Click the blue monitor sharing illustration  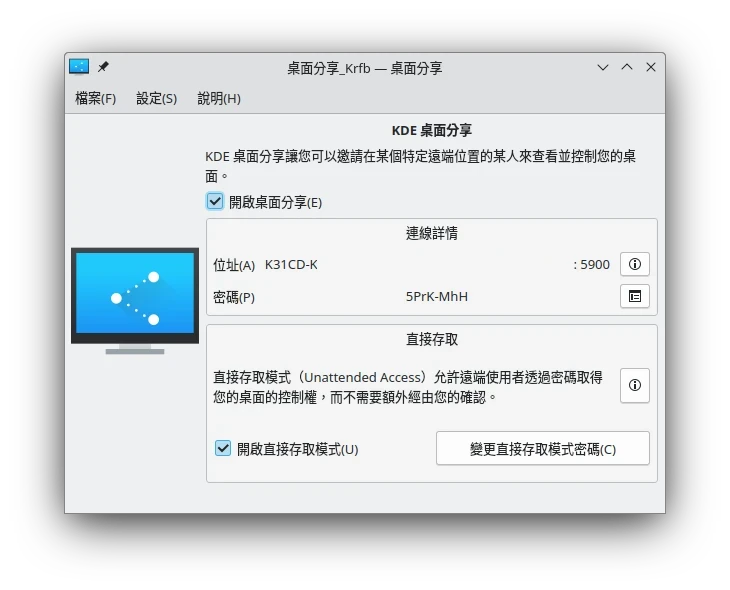coord(134,298)
